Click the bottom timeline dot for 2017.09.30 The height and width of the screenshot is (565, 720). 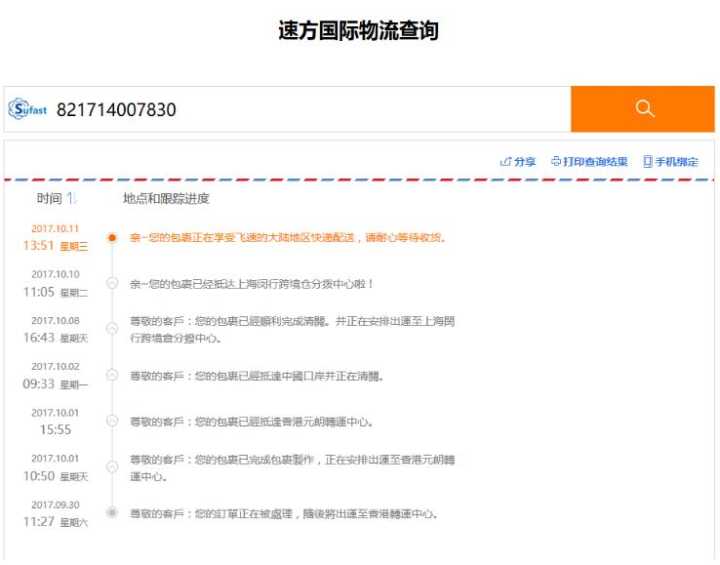(112, 513)
